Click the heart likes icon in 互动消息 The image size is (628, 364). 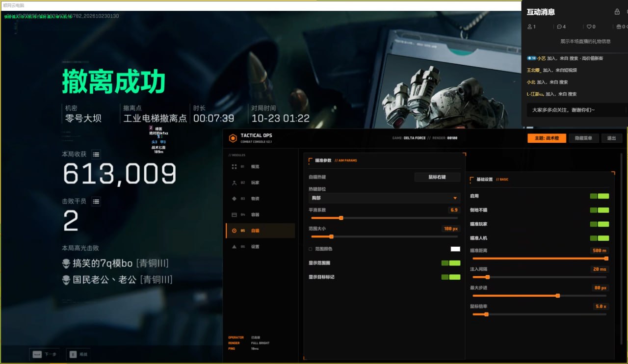pos(589,26)
